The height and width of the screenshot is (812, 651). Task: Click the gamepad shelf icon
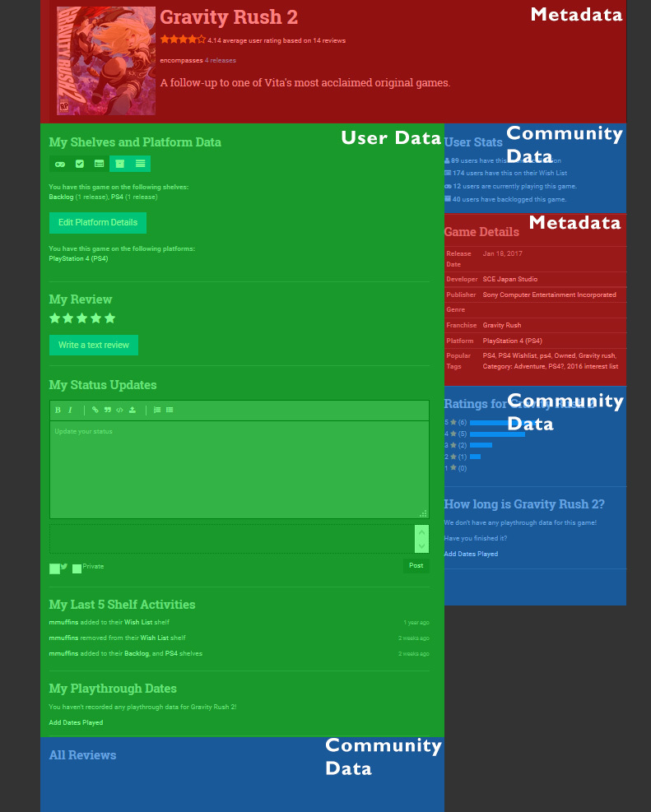(x=60, y=164)
